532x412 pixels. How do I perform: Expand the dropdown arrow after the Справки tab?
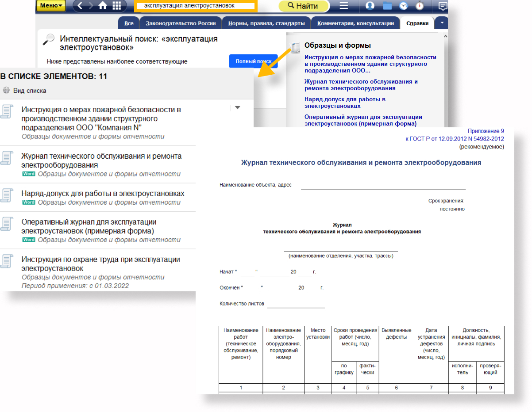tap(442, 23)
